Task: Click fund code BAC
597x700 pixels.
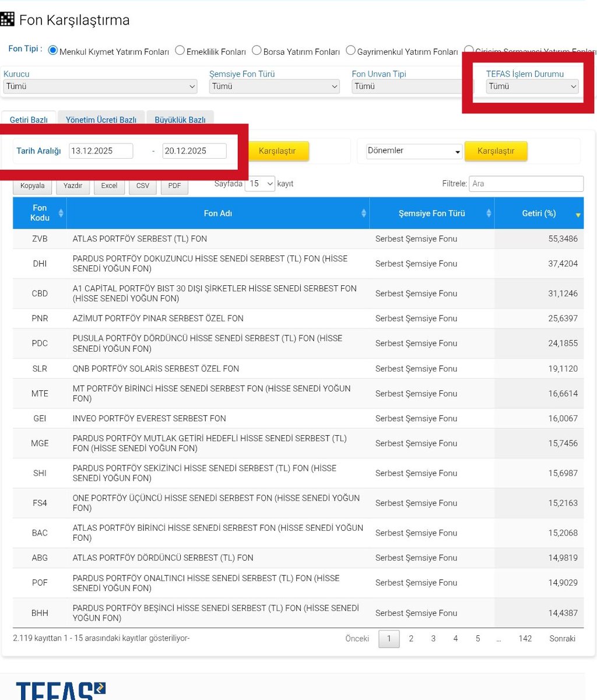Action: [x=40, y=533]
